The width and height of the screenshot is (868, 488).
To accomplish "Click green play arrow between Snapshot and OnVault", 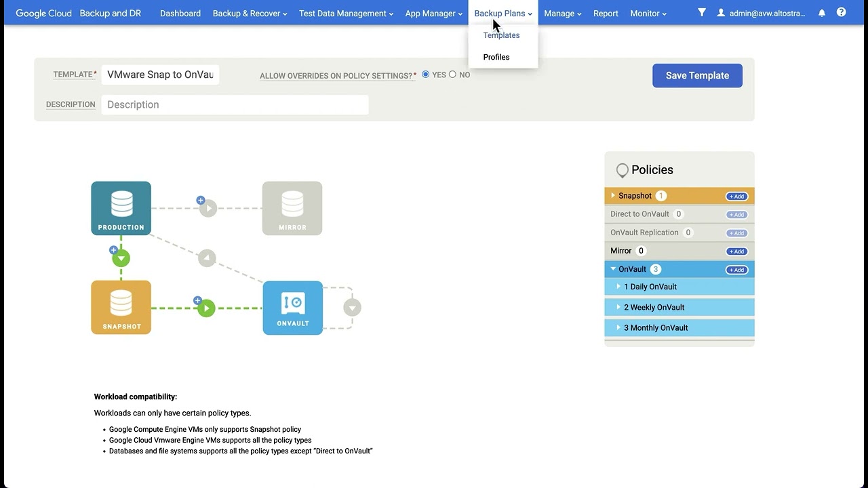I will 206,308.
